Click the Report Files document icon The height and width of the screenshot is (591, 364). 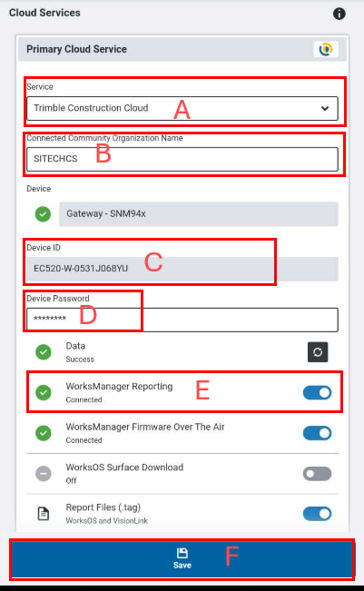pyautogui.click(x=44, y=514)
